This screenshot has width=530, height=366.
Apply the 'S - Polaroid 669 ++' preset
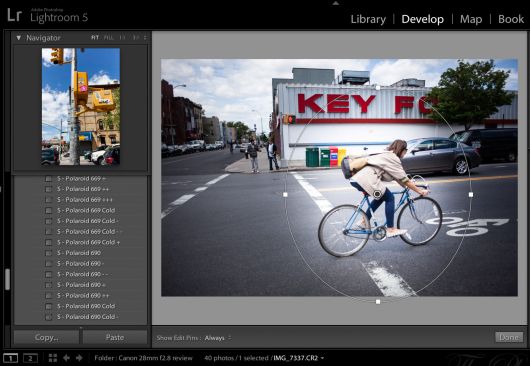pos(83,189)
